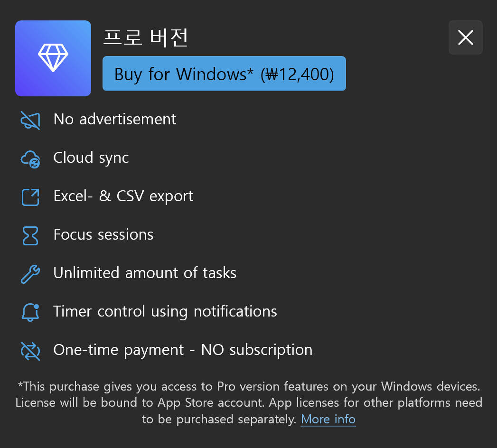Select the crossed-out subscription icon
The image size is (497, 448).
point(29,350)
